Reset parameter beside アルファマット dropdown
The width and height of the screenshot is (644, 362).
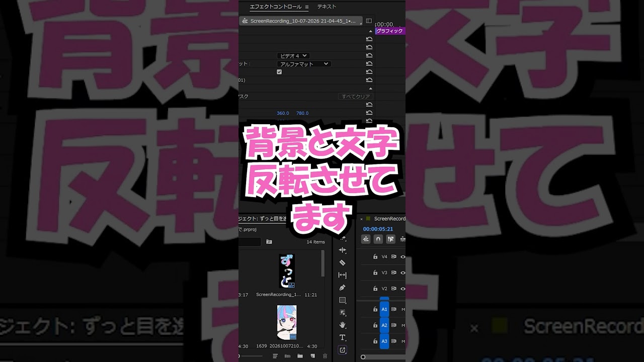click(369, 64)
